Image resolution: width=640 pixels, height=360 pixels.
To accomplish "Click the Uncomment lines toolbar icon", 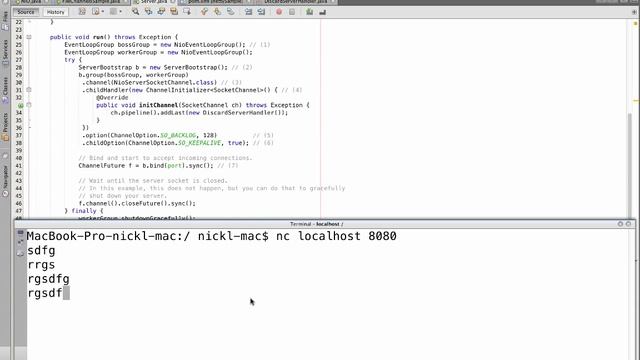I will 322,12.
